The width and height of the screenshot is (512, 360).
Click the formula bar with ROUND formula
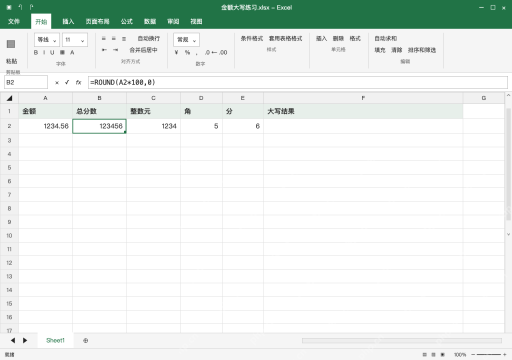pos(298,82)
